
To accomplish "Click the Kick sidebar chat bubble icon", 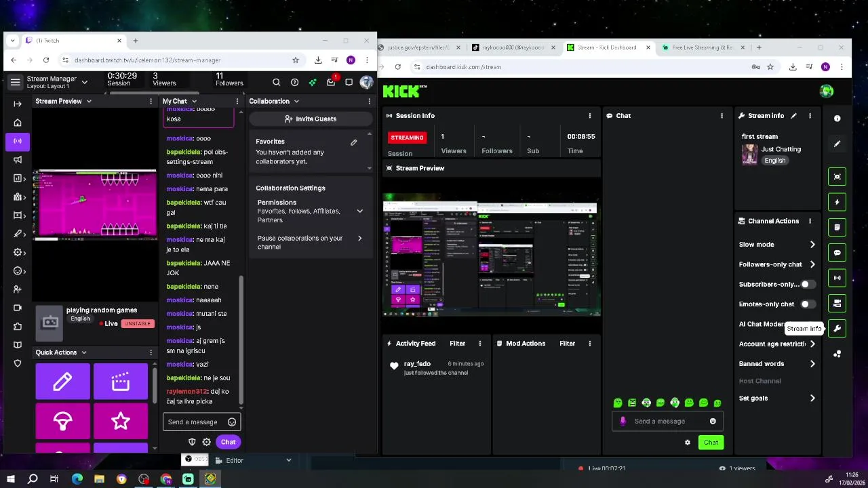I will [837, 253].
